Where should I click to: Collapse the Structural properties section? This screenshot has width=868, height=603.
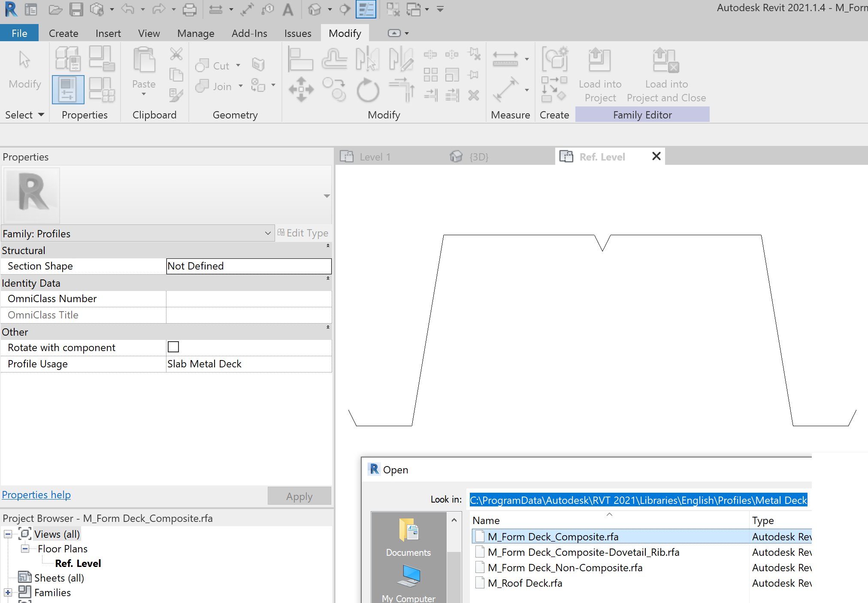coord(328,246)
